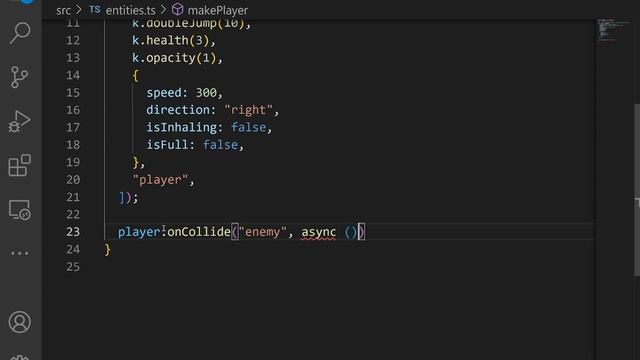Show additional views ellipsis in activity bar

(x=20, y=253)
